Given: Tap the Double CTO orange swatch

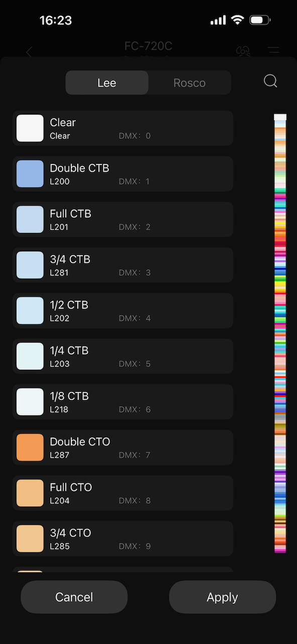Looking at the screenshot, I should pos(30,447).
